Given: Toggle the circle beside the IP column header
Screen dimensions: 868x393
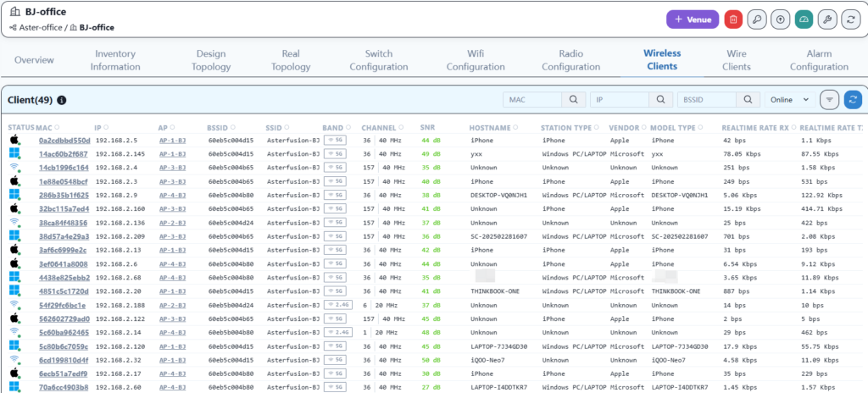Looking at the screenshot, I should (x=108, y=128).
